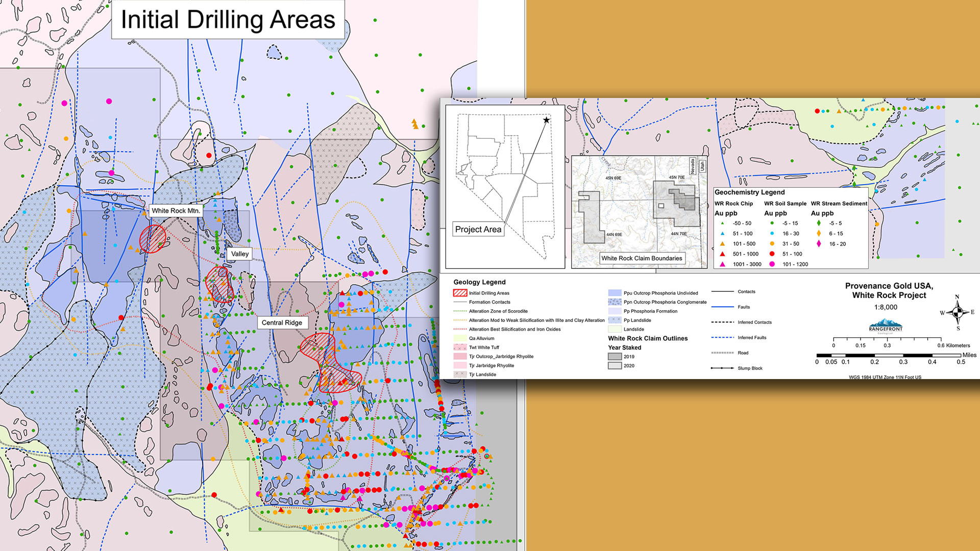
Task: Click the Tjr Jarbridge Rhyolite color swatch
Action: point(460,365)
